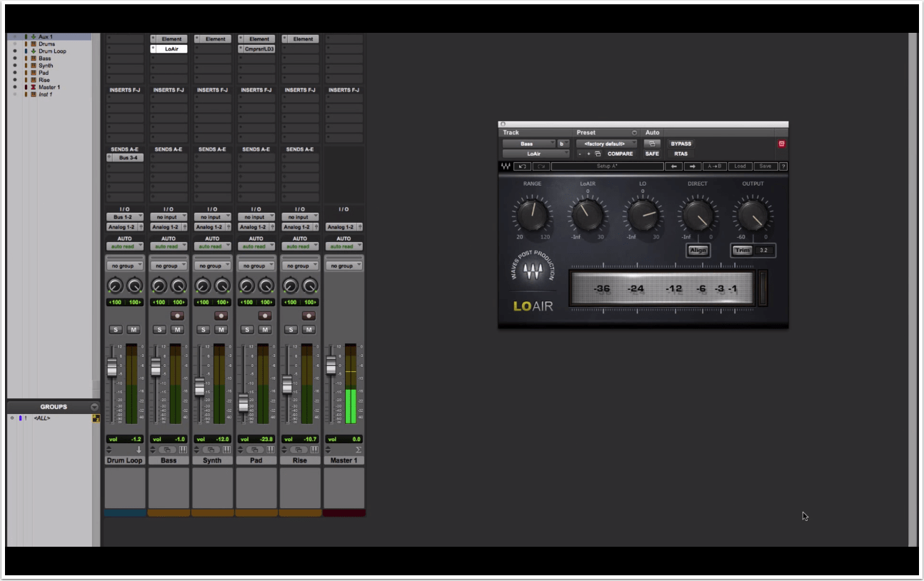Click the plugin undo arrow icon
Image resolution: width=924 pixels, height=581 pixels.
(522, 166)
